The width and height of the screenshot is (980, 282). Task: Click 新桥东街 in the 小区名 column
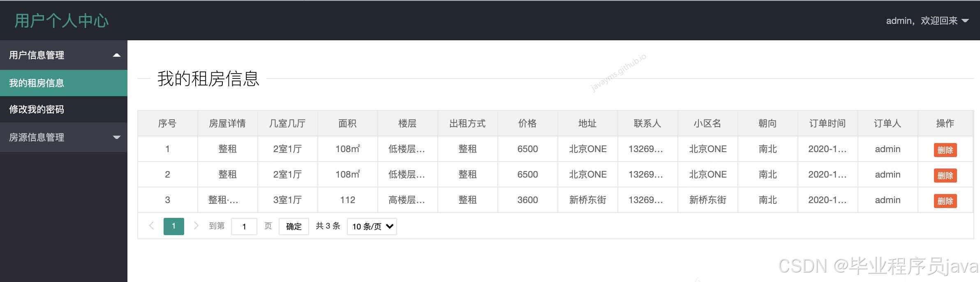click(x=707, y=200)
